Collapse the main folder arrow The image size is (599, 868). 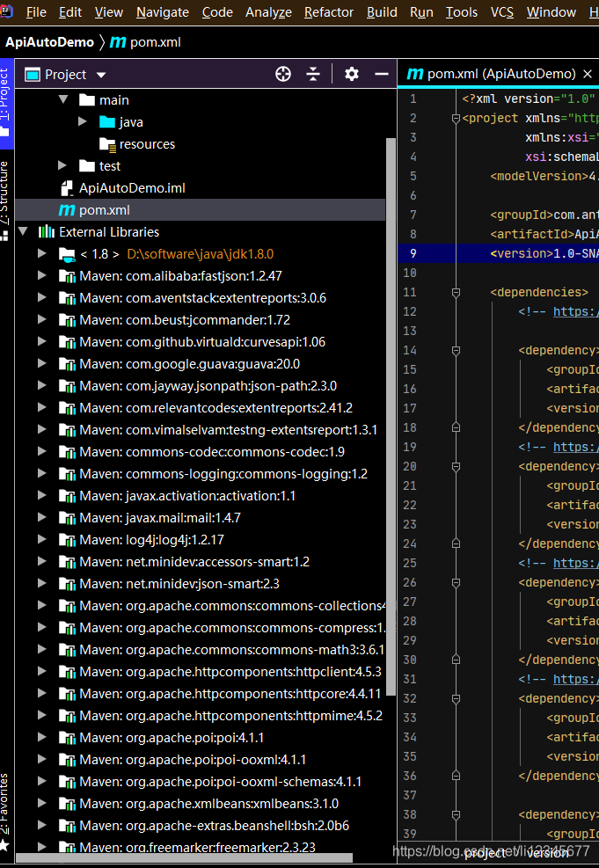coord(63,99)
